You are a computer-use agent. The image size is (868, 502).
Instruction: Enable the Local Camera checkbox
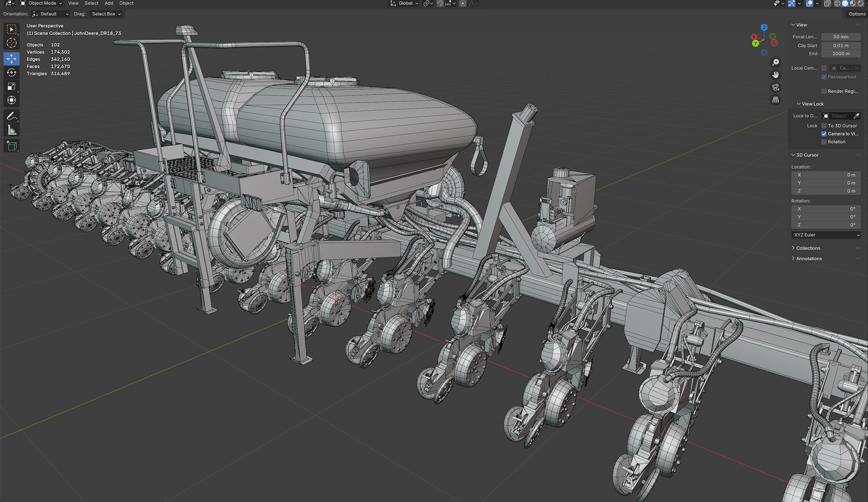(824, 68)
